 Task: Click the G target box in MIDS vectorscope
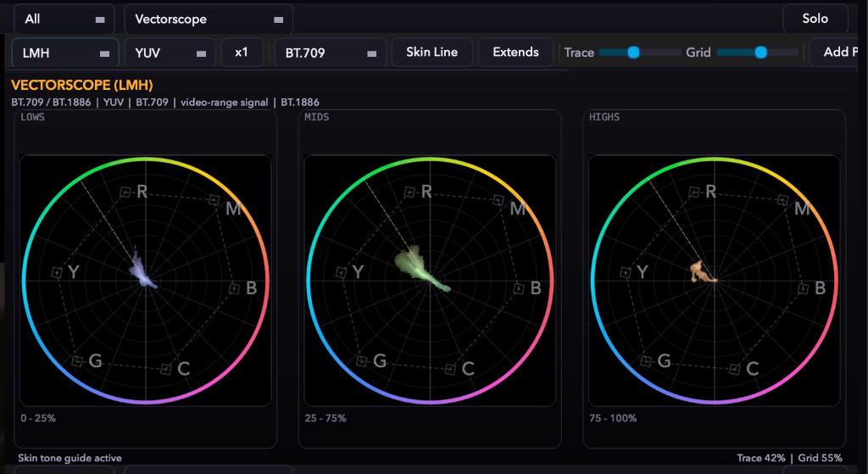click(x=361, y=361)
